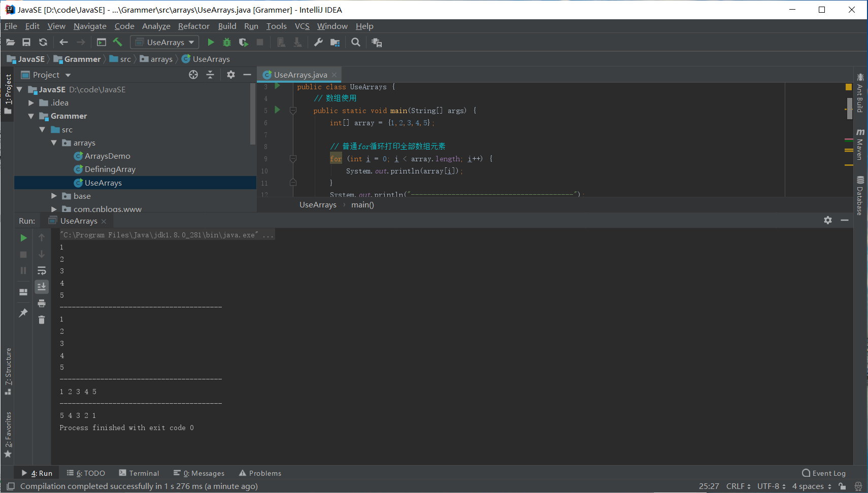868x493 pixels.
Task: Toggle soft-wrap in the console
Action: (x=42, y=270)
